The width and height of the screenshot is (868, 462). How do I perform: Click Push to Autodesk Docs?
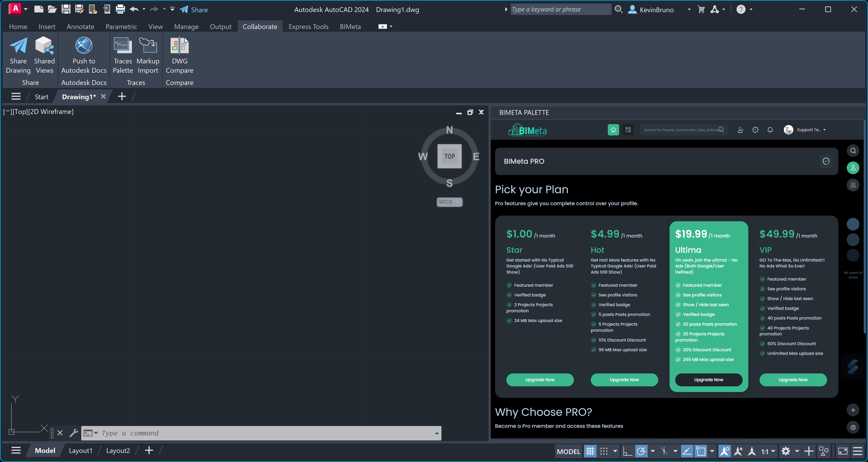click(x=84, y=55)
